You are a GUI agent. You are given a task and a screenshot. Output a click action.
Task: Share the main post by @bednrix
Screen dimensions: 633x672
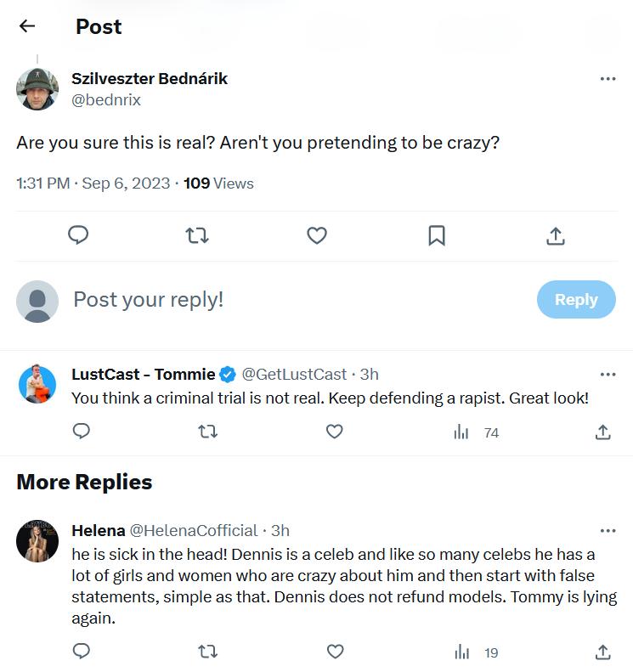pos(556,235)
